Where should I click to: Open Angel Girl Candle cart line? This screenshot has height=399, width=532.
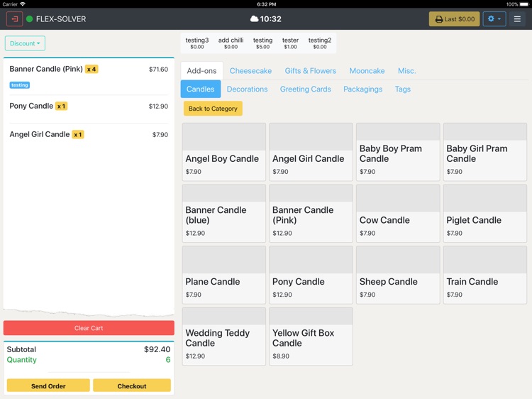(x=89, y=134)
